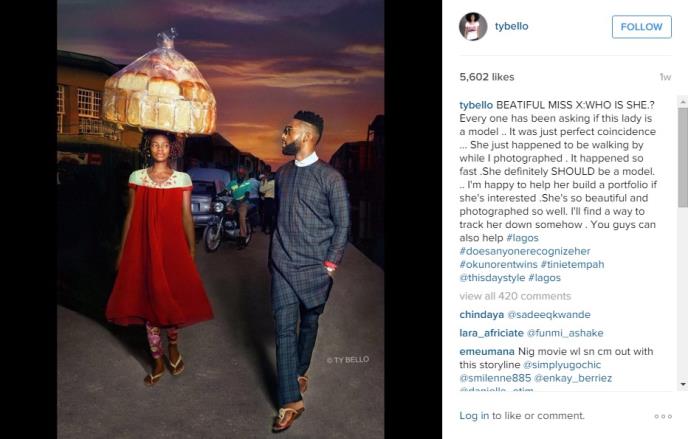The image size is (688, 439).
Task: Click the comments scrollbar up arrow
Action: (x=683, y=102)
